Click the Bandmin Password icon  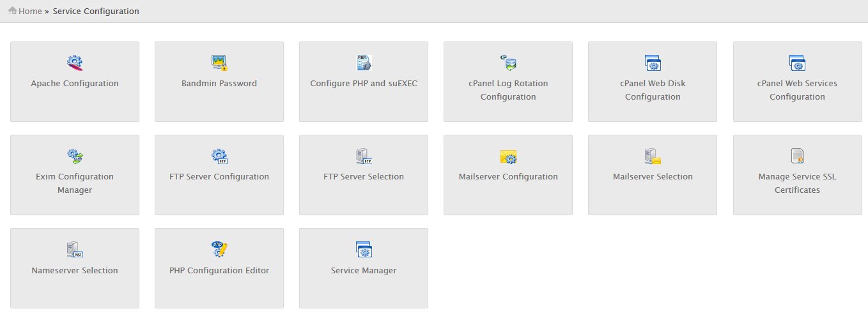tap(219, 63)
